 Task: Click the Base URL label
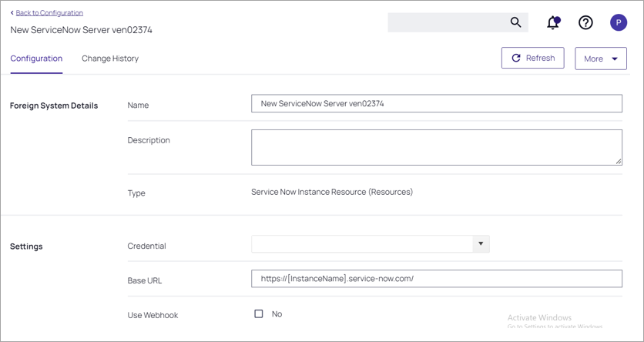tap(145, 281)
